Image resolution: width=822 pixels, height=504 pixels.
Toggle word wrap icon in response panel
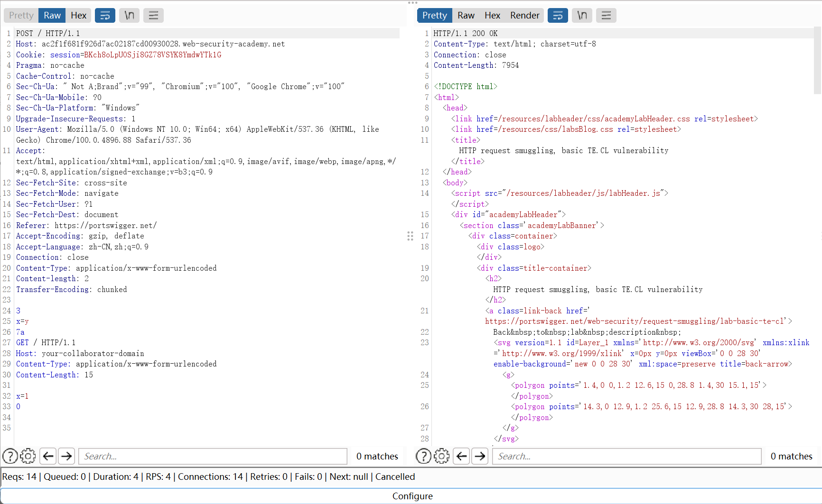click(558, 15)
